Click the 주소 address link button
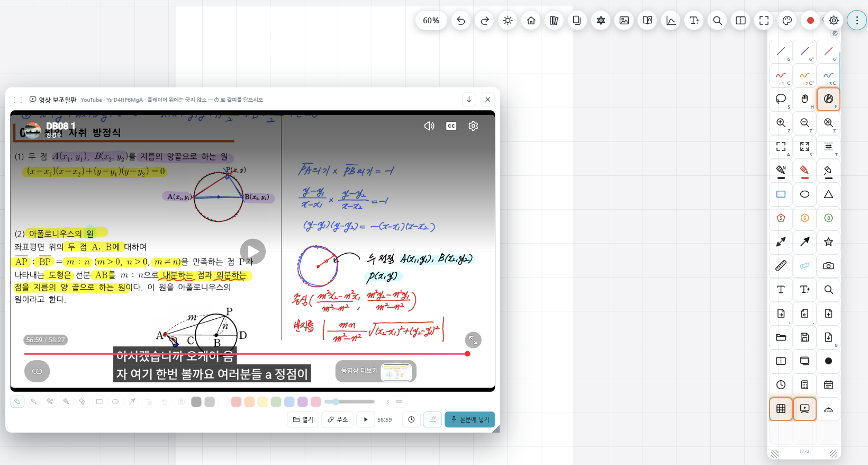 point(338,419)
